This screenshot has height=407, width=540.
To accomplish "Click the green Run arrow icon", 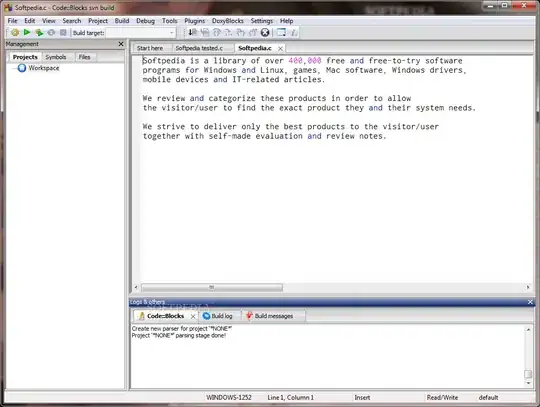I will 27,32.
